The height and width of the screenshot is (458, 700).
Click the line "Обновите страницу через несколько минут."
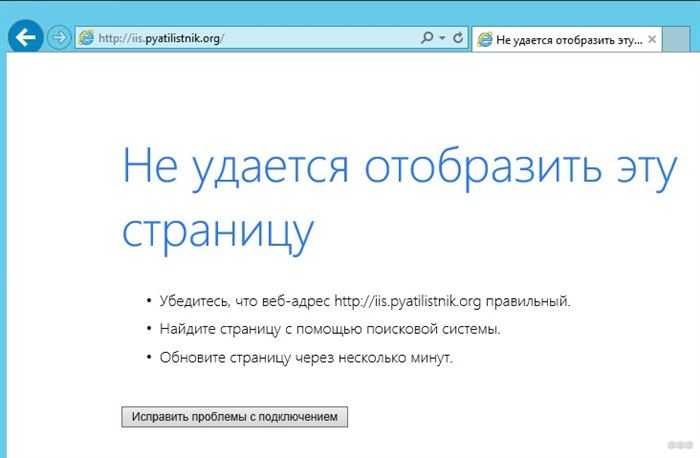(306, 358)
